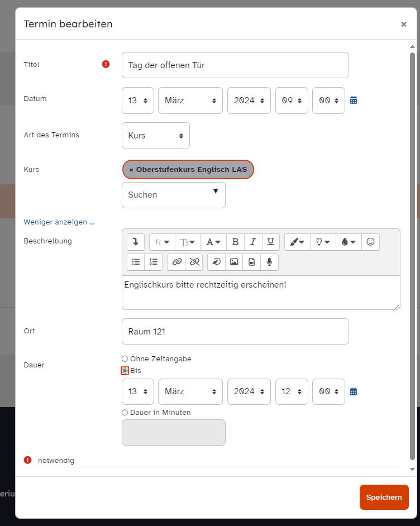420x526 pixels.
Task: Open the start date calendar picker
Action: [354, 101]
